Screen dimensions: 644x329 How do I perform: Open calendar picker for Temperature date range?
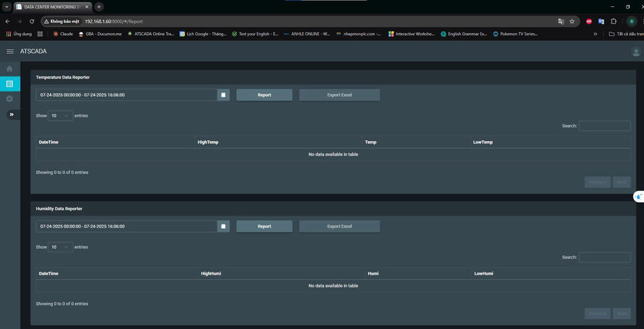click(223, 95)
